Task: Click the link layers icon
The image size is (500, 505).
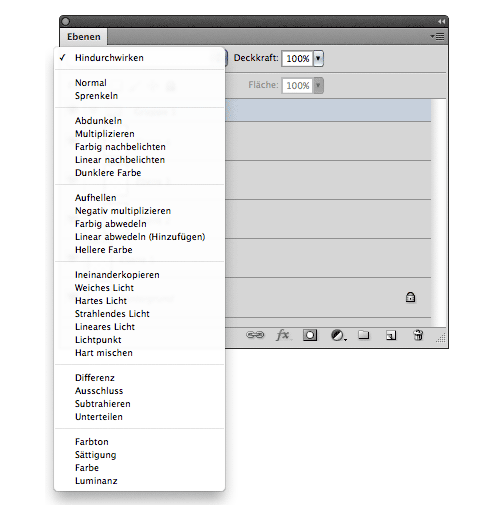Action: coord(255,335)
